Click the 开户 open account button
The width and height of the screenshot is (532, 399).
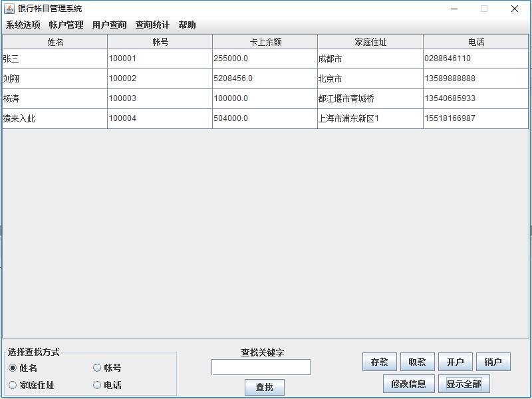point(456,361)
